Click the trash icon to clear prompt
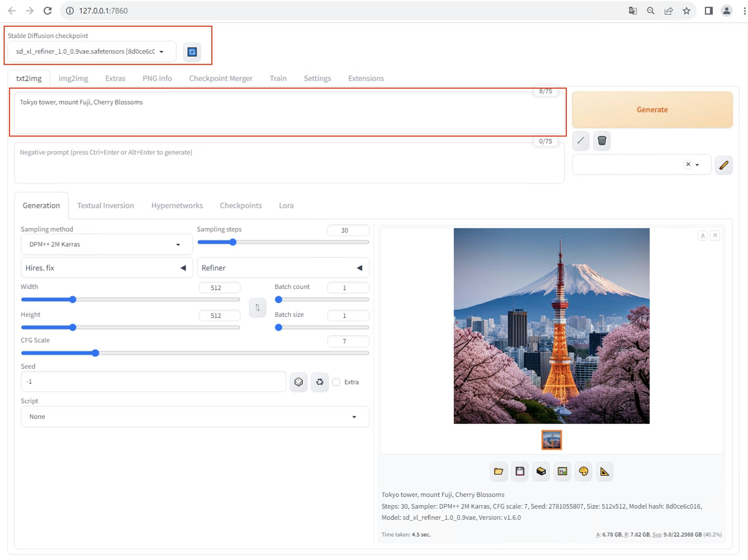The image size is (748, 560). [601, 141]
